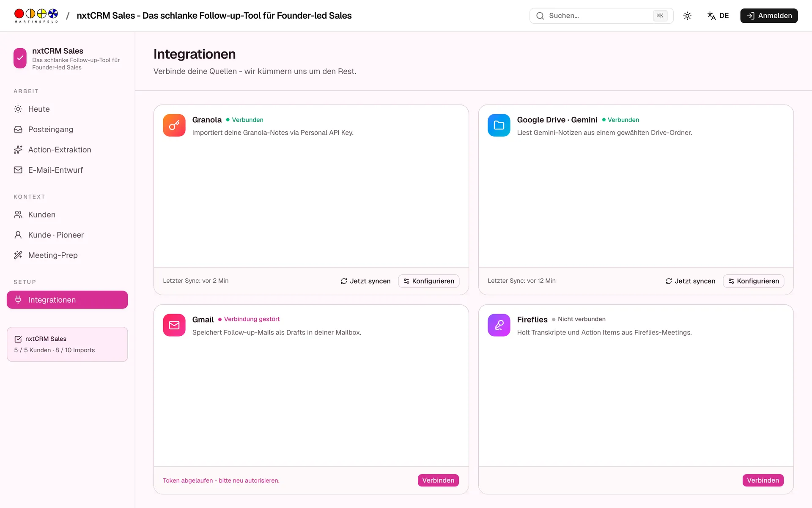Click Granola's Verbunden status

click(x=245, y=120)
